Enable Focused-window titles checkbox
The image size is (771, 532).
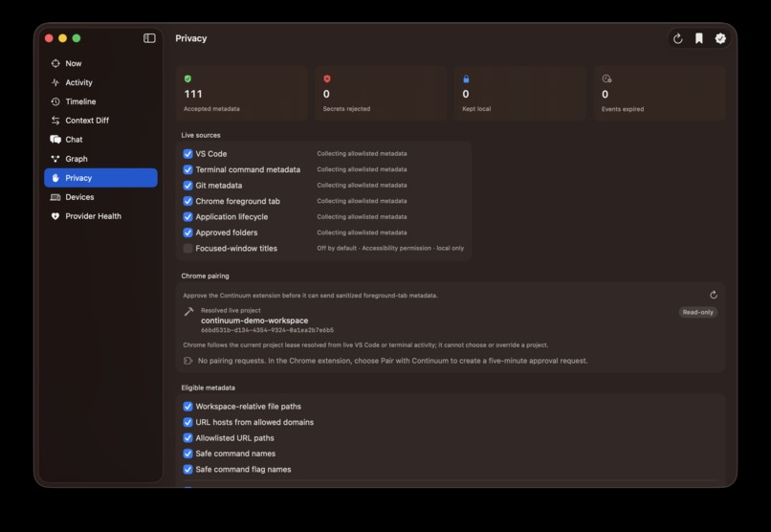tap(187, 249)
